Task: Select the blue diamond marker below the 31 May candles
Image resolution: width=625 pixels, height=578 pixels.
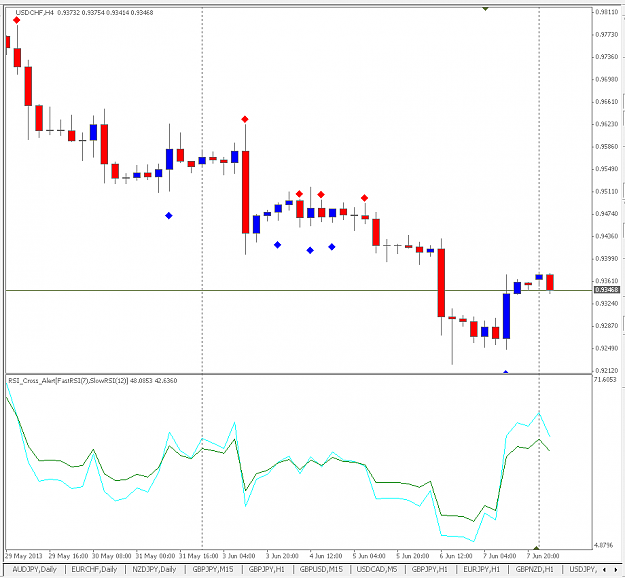Action: tap(169, 216)
